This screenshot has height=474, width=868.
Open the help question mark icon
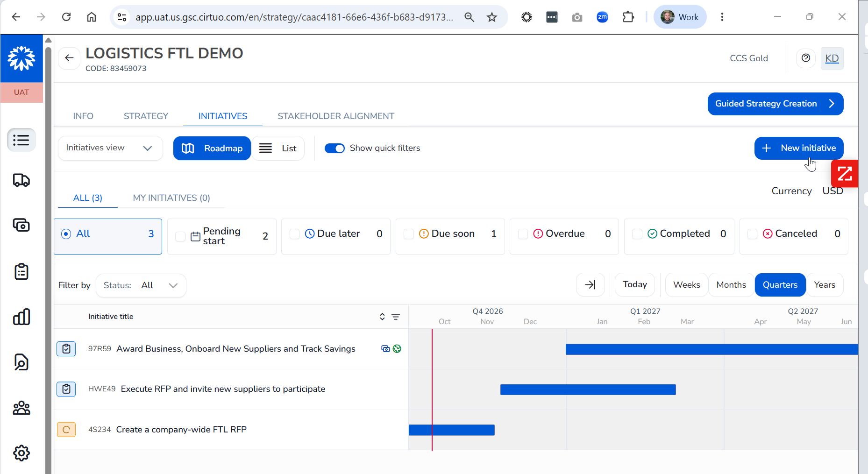[x=806, y=58]
